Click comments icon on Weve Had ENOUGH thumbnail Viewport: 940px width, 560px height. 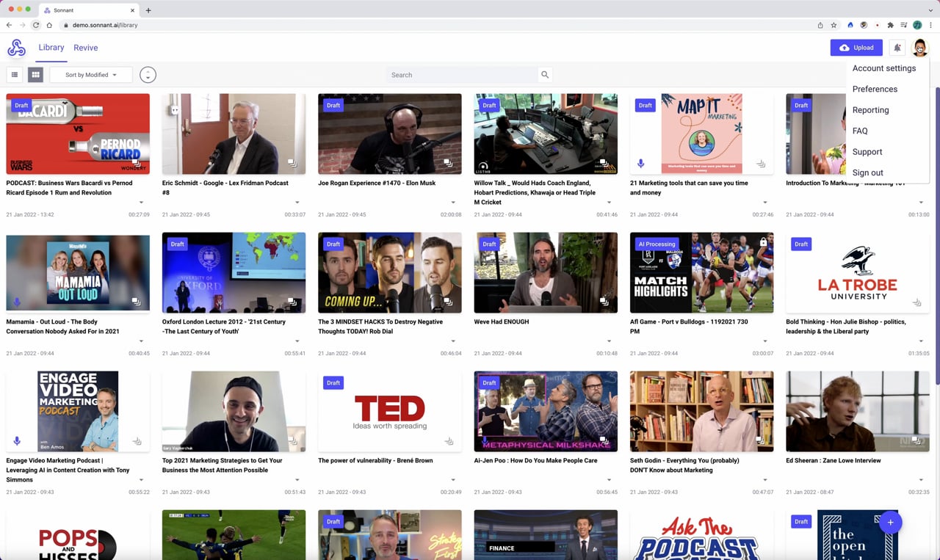[604, 302]
